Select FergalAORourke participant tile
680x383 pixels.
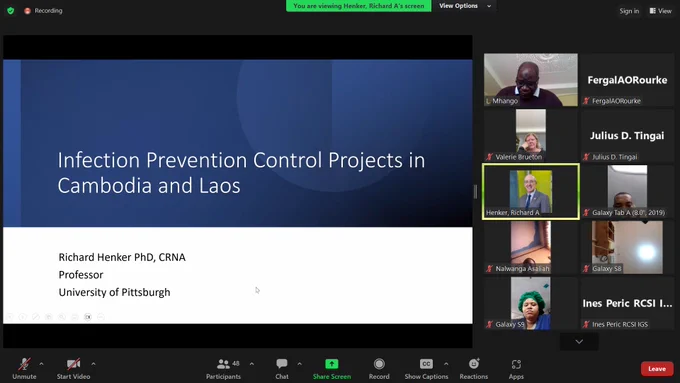pyautogui.click(x=627, y=80)
